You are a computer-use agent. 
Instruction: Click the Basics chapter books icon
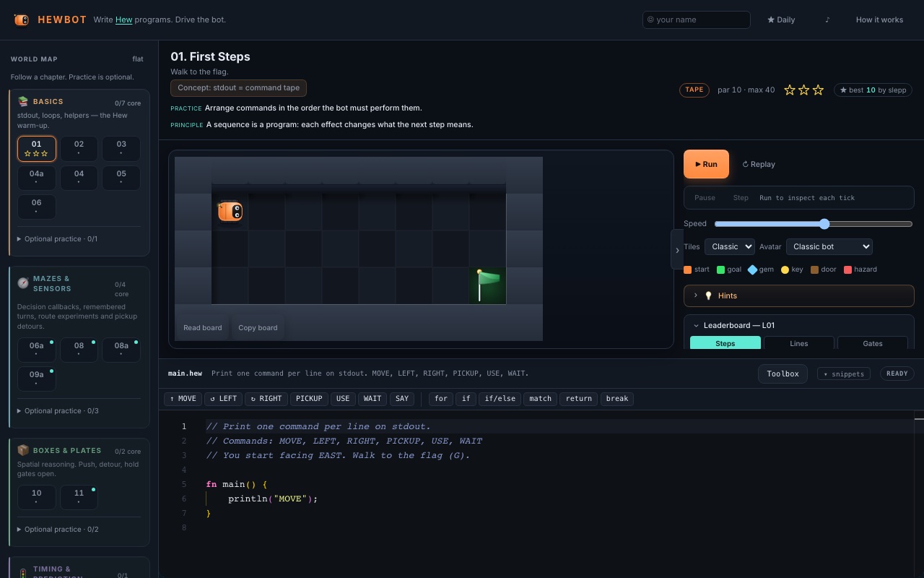click(x=23, y=101)
